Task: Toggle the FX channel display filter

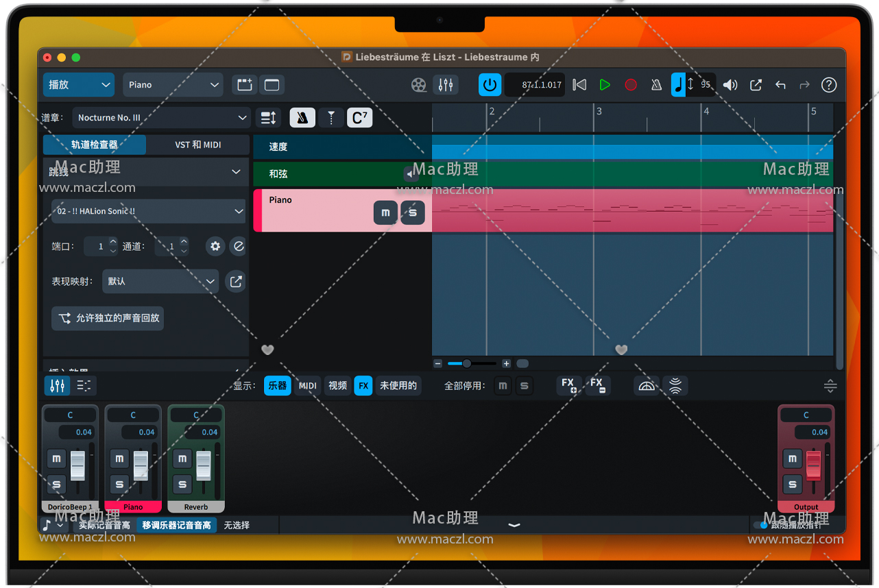Action: (x=363, y=386)
